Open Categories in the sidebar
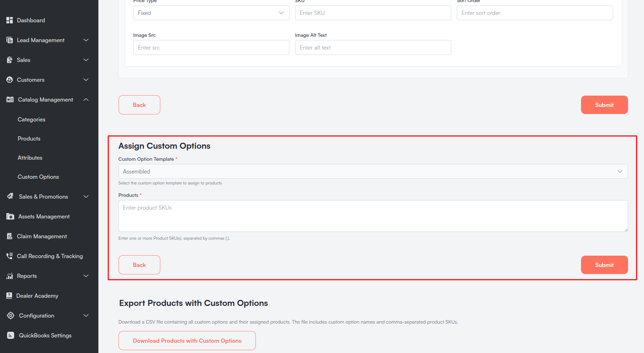The height and width of the screenshot is (353, 644). [x=31, y=119]
